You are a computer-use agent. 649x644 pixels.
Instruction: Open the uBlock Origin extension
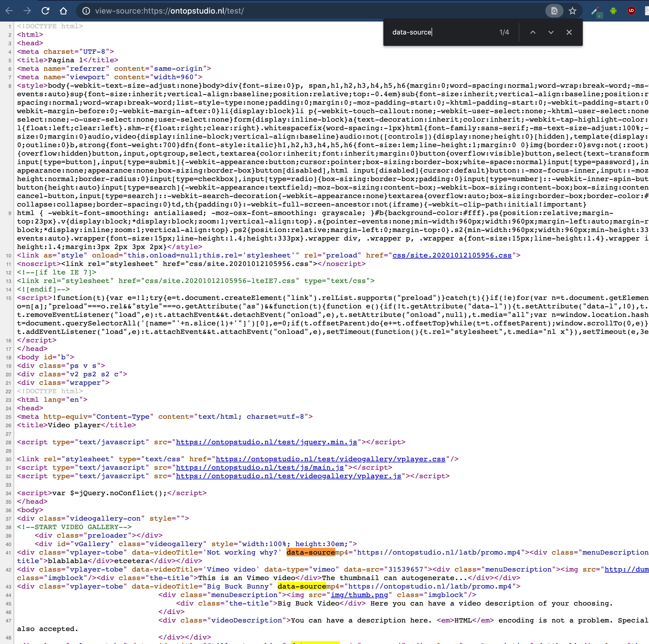pos(631,11)
